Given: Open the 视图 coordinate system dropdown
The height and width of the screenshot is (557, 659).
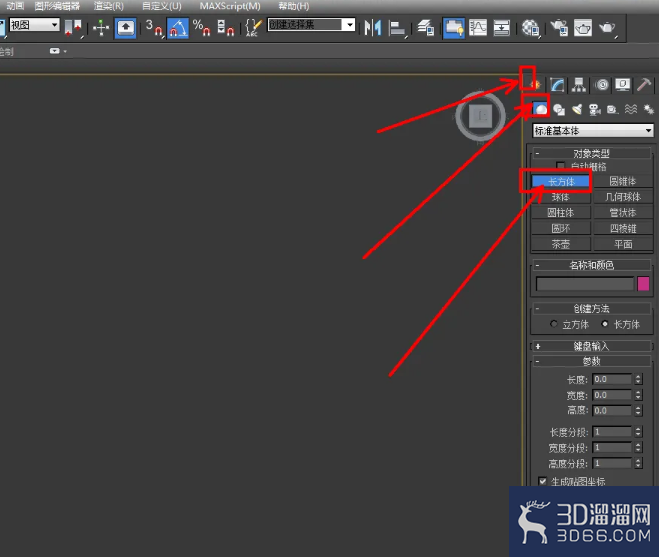Looking at the screenshot, I should [x=34, y=25].
